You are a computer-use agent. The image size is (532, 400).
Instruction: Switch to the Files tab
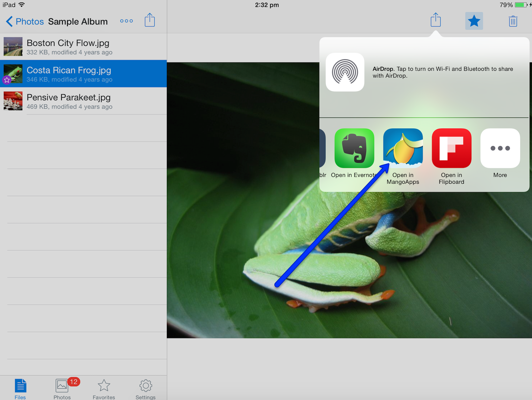pos(20,389)
